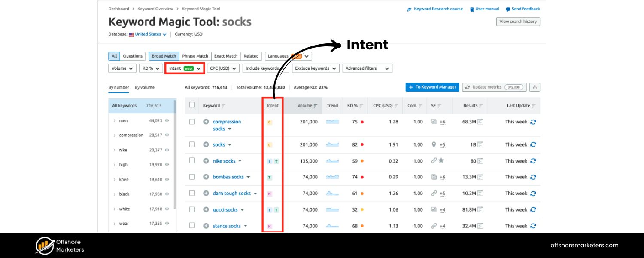This screenshot has height=258, width=644.
Task: Expand the men keyword group in sidebar
Action: click(115, 120)
